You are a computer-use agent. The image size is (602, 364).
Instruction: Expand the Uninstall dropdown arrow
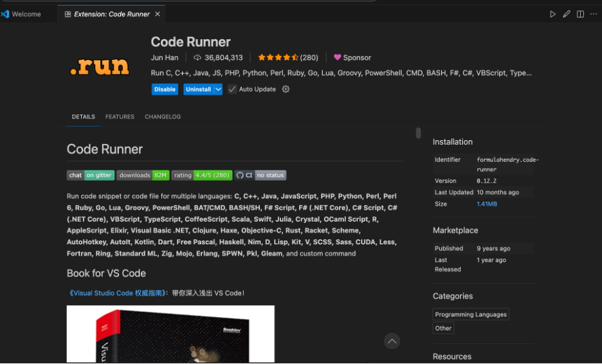click(x=218, y=89)
